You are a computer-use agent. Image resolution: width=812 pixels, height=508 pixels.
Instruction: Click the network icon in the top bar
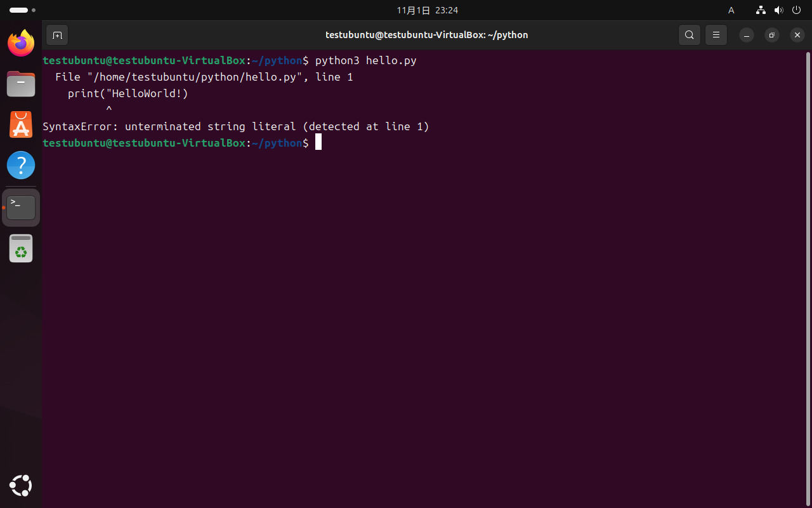[761, 10]
